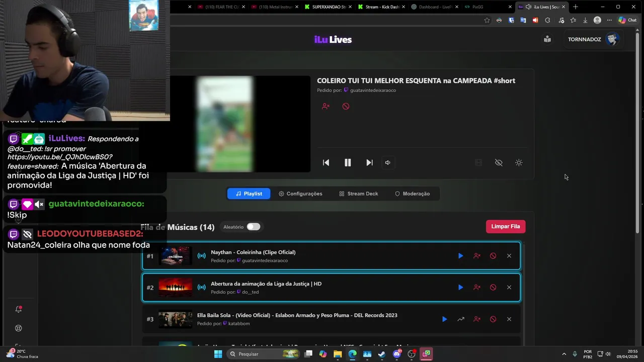Click the gift icon next to TORNNADOZ

pos(547,39)
